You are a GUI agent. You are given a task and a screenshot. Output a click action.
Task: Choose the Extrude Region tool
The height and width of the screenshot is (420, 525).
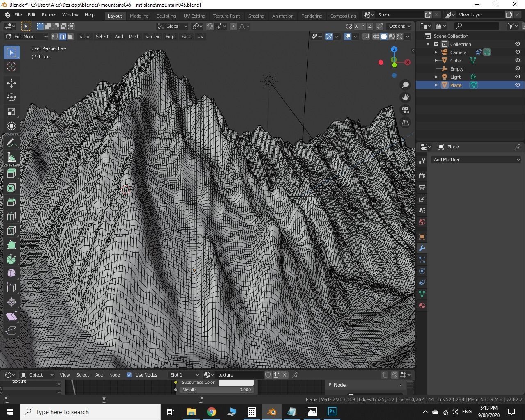click(x=11, y=173)
